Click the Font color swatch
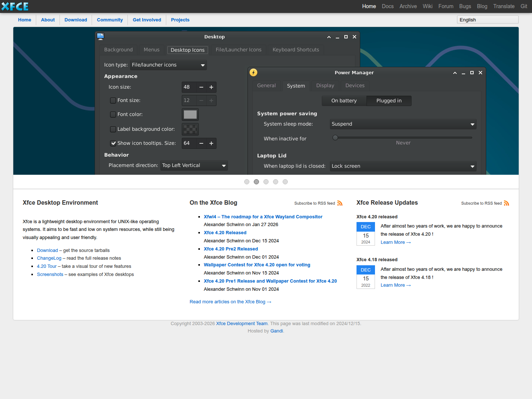 click(190, 115)
